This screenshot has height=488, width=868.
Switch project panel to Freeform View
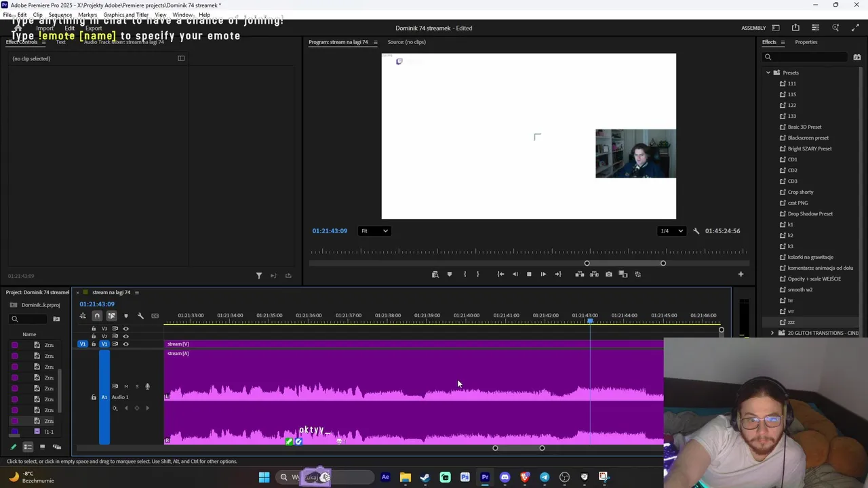point(57,447)
